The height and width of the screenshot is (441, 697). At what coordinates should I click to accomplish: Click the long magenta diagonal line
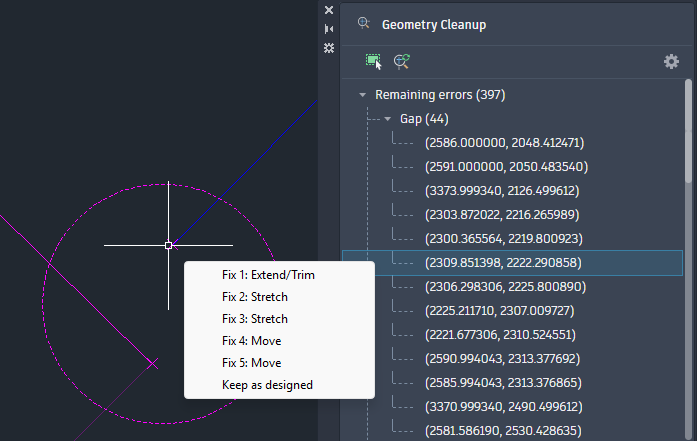coord(76,289)
